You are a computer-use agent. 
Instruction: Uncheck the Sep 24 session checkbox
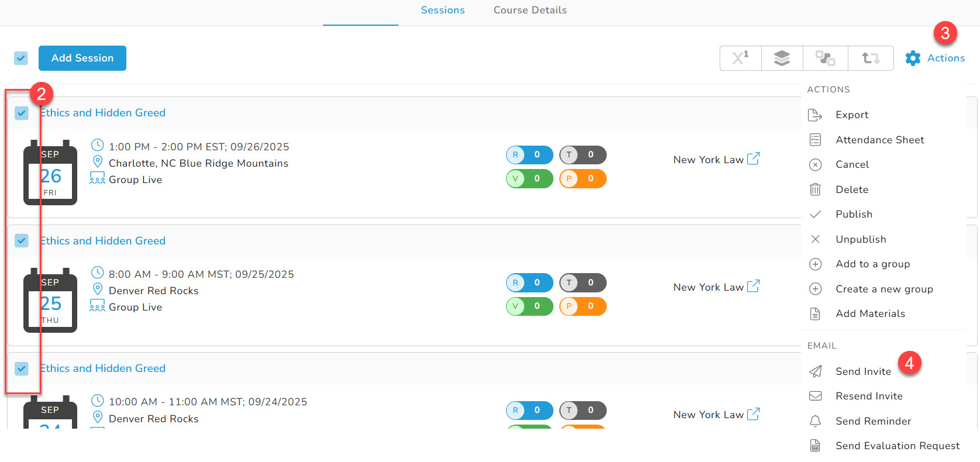[x=22, y=368]
